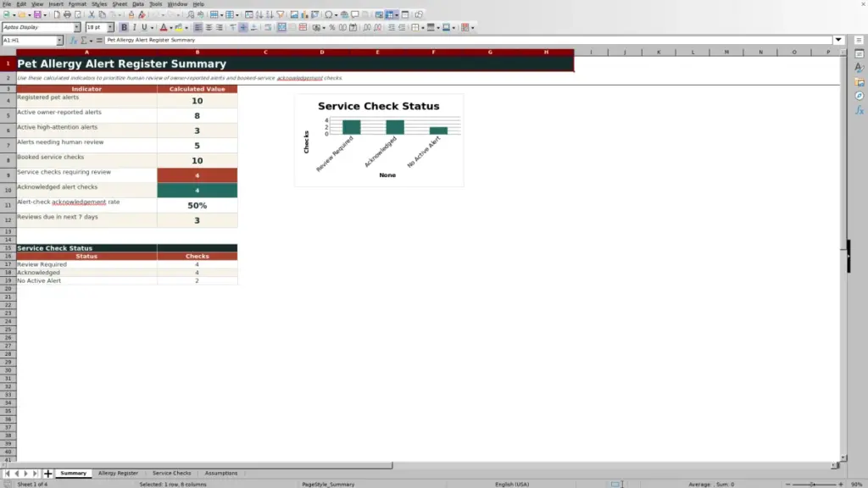Viewport: 868px width, 488px height.
Task: Open the Sheet menu
Action: point(120,4)
